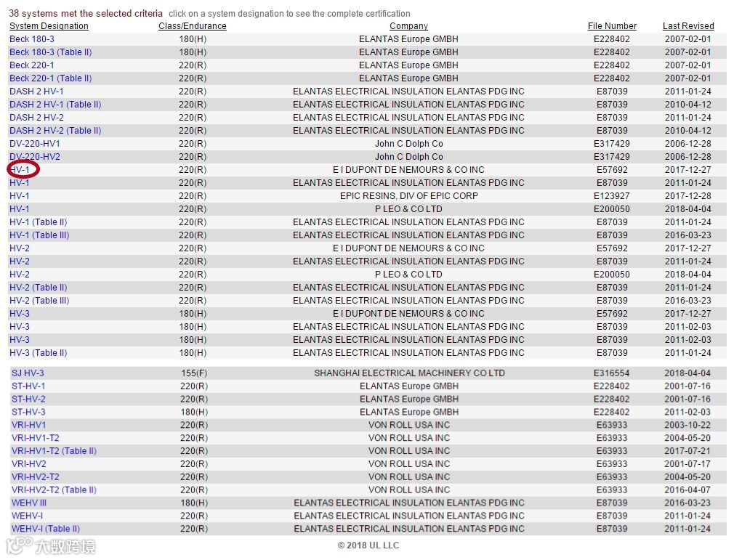Screen dimensions: 734x560
Task: Select the date '2017-07-21'
Action: pyautogui.click(x=687, y=452)
